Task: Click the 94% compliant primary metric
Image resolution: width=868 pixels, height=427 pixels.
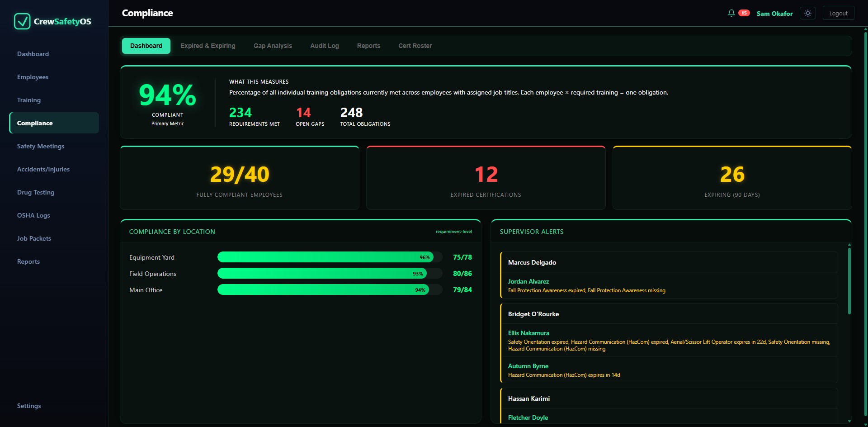Action: click(x=168, y=95)
